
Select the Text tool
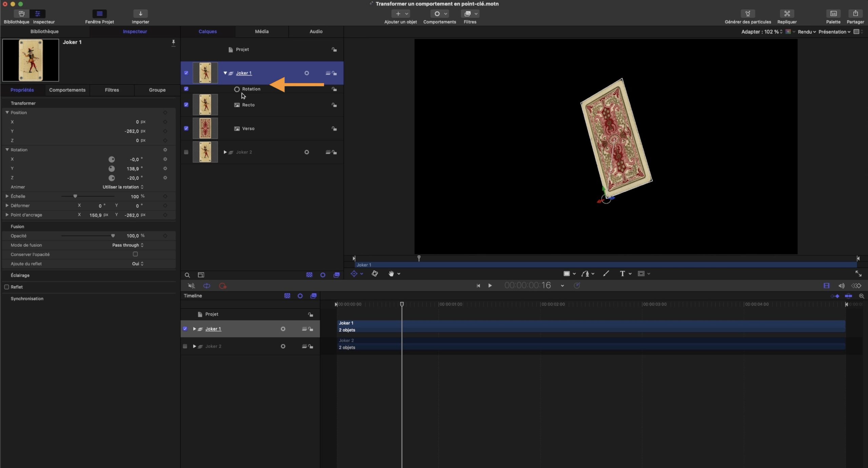coord(622,274)
